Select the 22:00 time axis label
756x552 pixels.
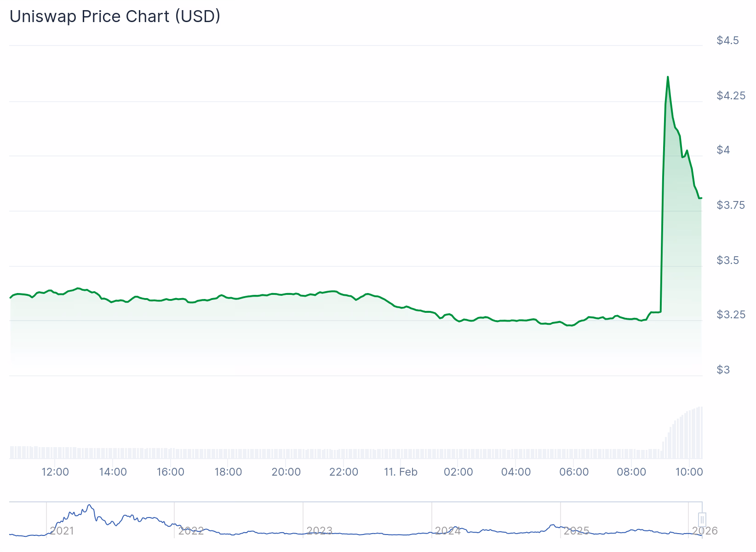click(x=344, y=472)
